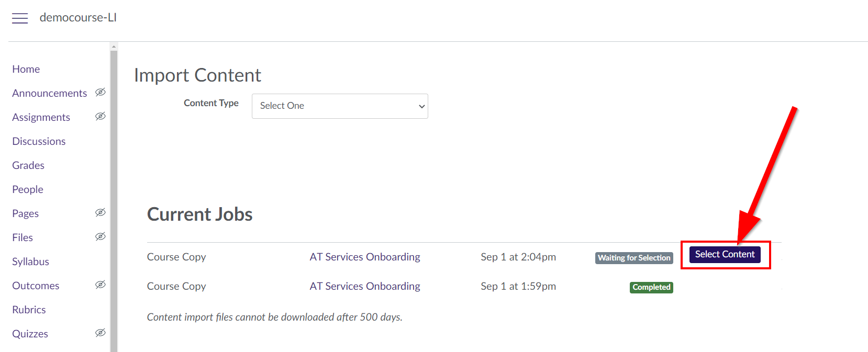Viewport: 868px width, 352px height.
Task: Click the Completed status badge
Action: (x=651, y=287)
